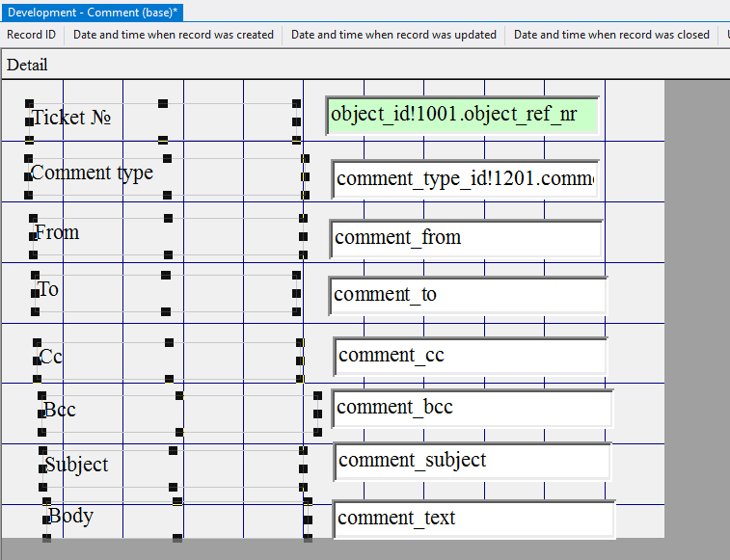Click the Detail band header
730x560 pixels.
[x=27, y=66]
